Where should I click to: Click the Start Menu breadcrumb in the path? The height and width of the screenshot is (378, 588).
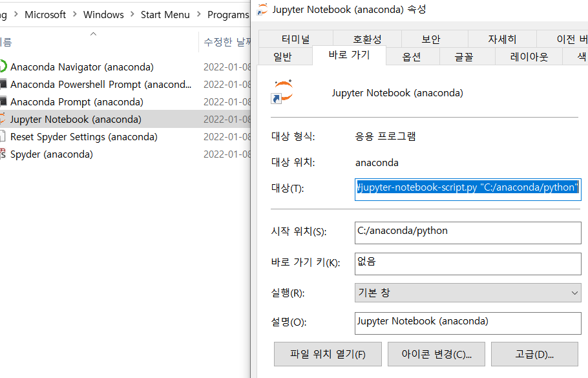(165, 15)
